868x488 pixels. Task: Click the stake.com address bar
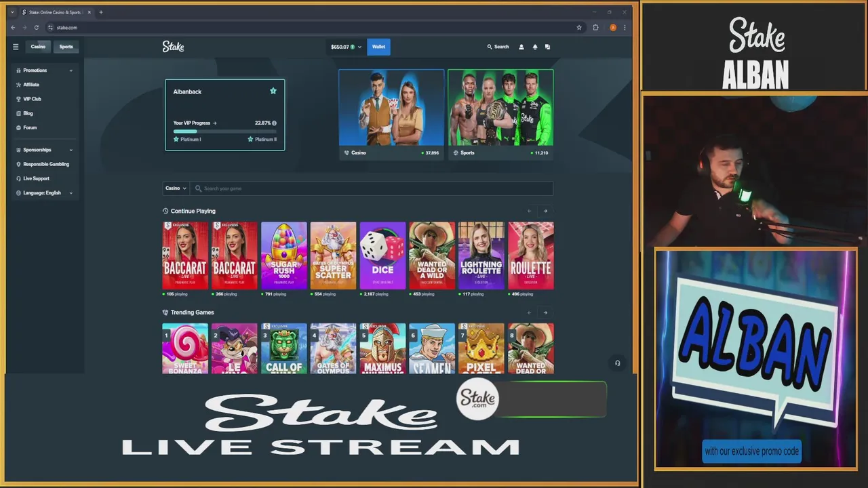[x=309, y=28]
